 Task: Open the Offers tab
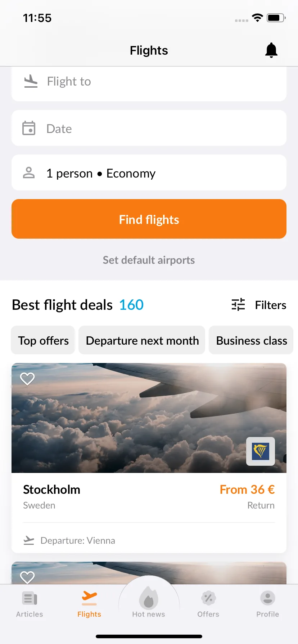point(208,604)
